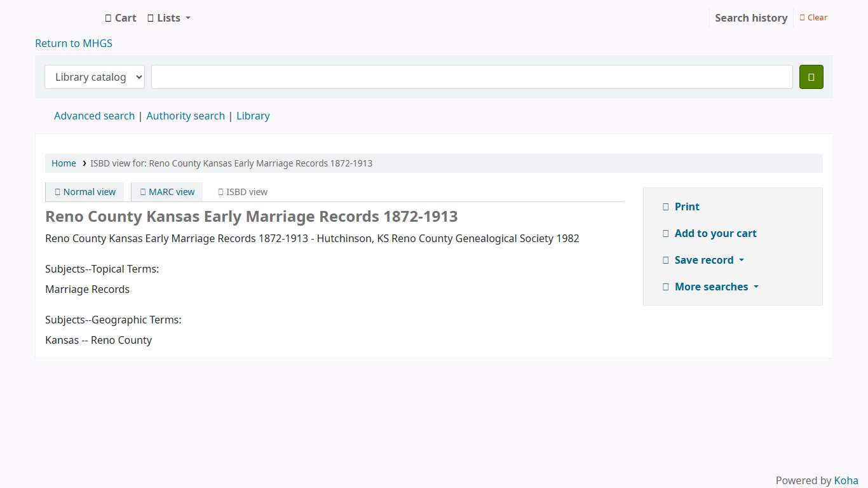Screen dimensions: 868x488
Task: Open the Advanced search link
Action: pyautogui.click(x=94, y=116)
